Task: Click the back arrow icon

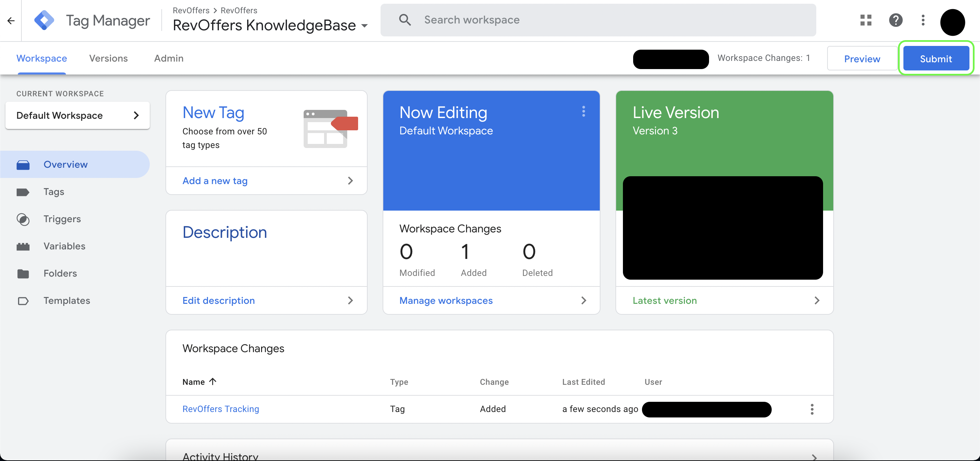Action: click(11, 20)
